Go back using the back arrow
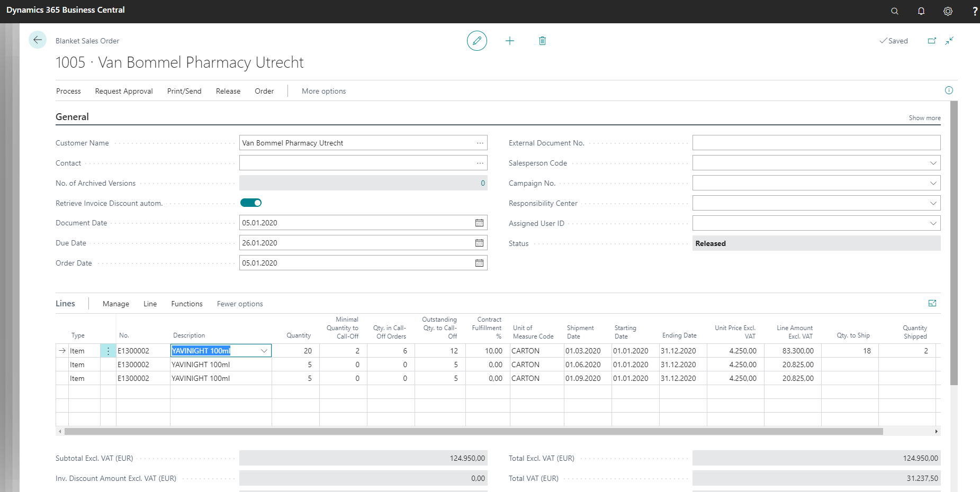 point(38,40)
